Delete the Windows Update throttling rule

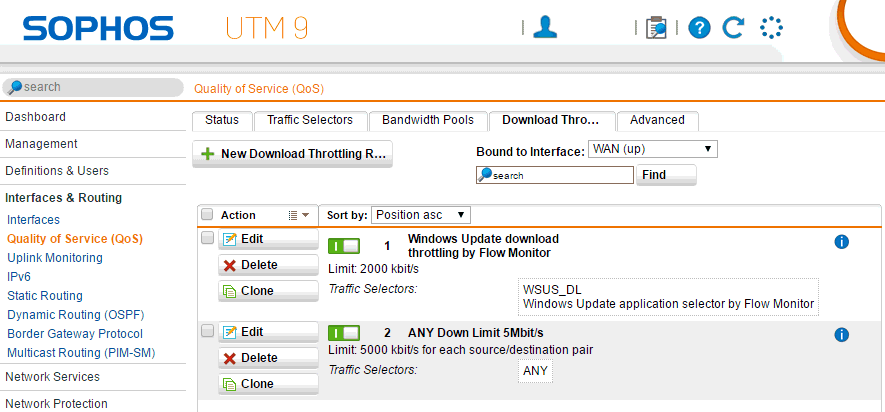click(268, 265)
